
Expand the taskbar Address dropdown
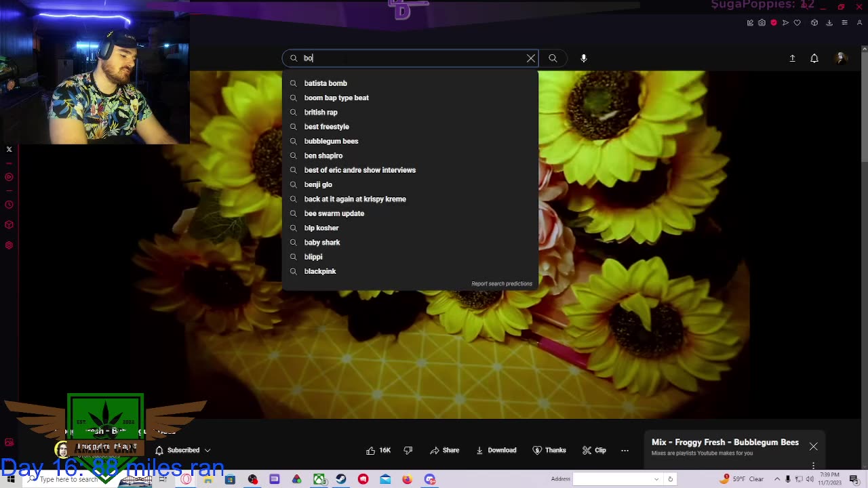(x=656, y=479)
